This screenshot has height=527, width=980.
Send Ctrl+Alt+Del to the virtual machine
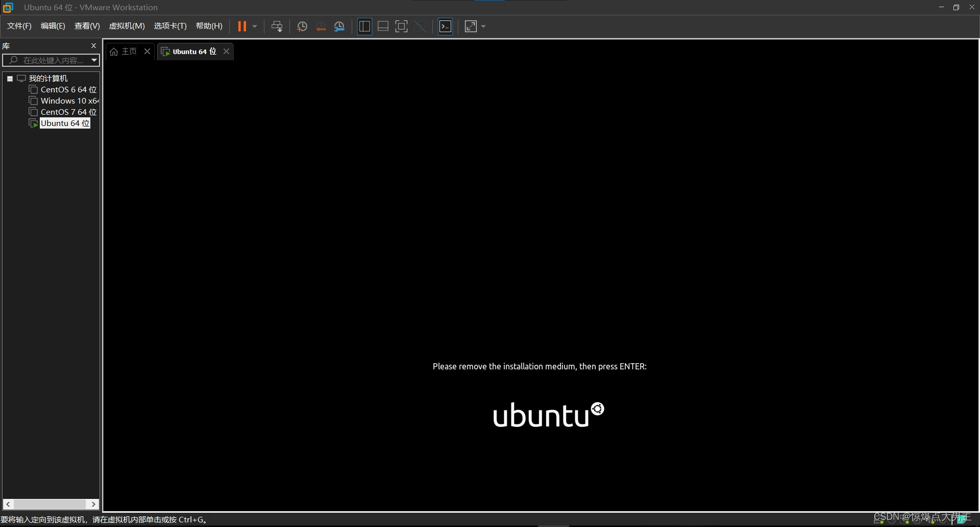point(277,27)
